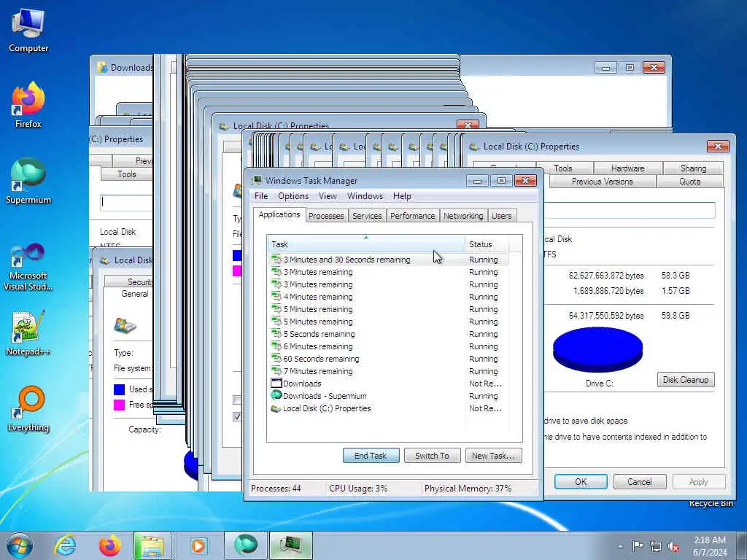Switch to the Users tab
Image resolution: width=747 pixels, height=560 pixels.
coord(502,216)
